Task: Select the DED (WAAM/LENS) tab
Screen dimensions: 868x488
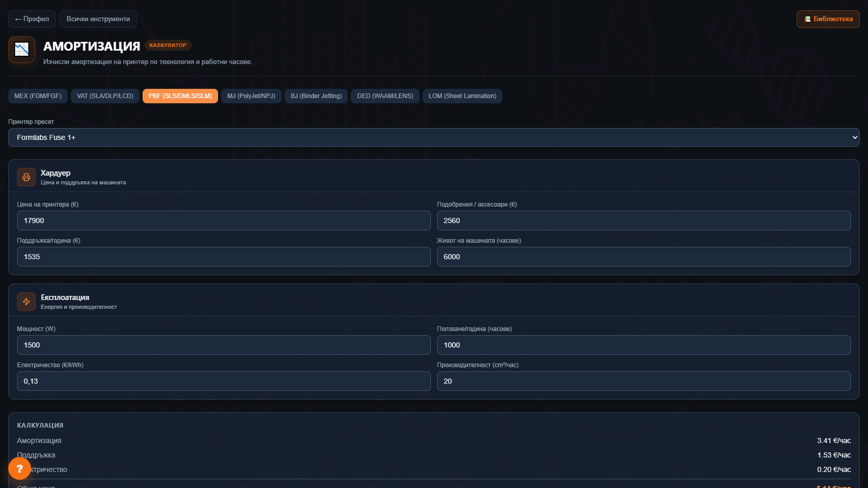Action: click(x=385, y=96)
